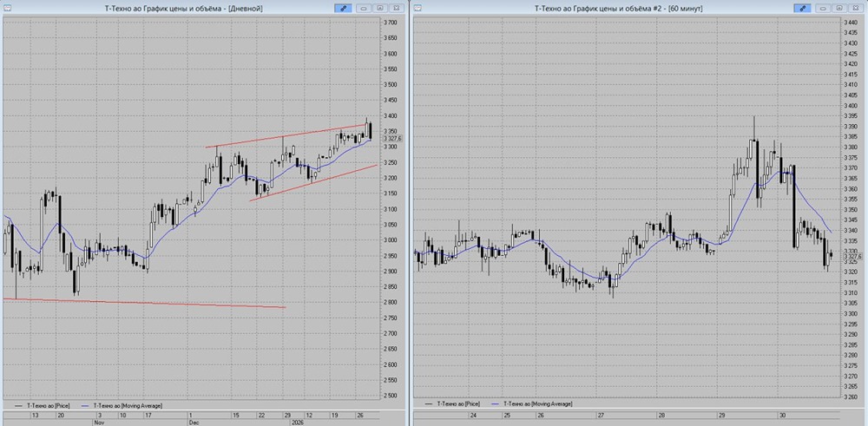This screenshot has height=426, width=868.
Task: Click date label '28' on the 60 минут time axis
Action: [661, 415]
